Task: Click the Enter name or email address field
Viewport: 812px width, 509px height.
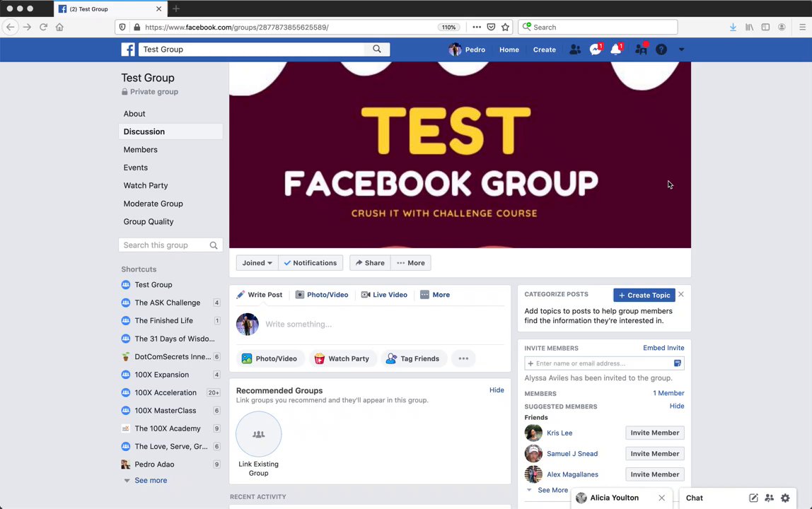Action: [604, 363]
